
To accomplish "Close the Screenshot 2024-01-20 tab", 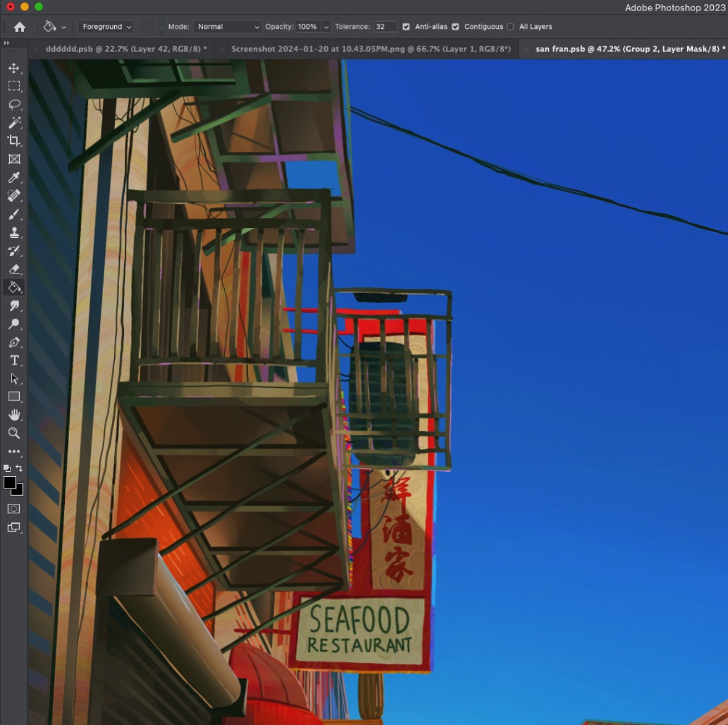I will [x=222, y=49].
